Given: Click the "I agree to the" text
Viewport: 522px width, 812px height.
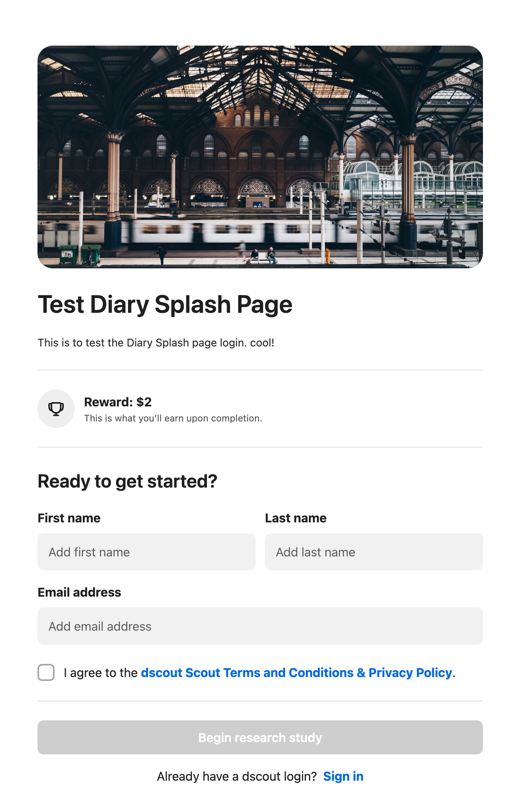Looking at the screenshot, I should (x=101, y=673).
